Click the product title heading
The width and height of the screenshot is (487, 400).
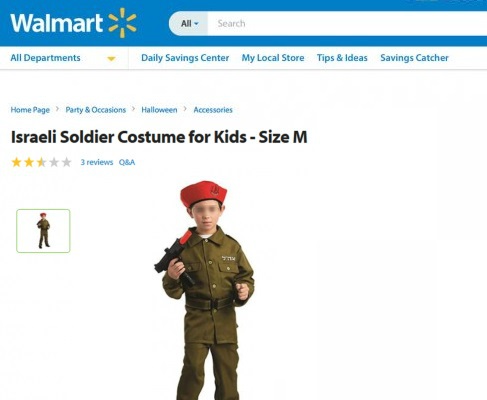pos(159,137)
